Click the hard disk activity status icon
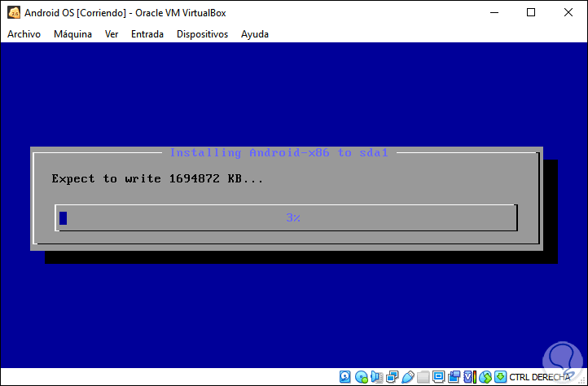 click(345, 376)
